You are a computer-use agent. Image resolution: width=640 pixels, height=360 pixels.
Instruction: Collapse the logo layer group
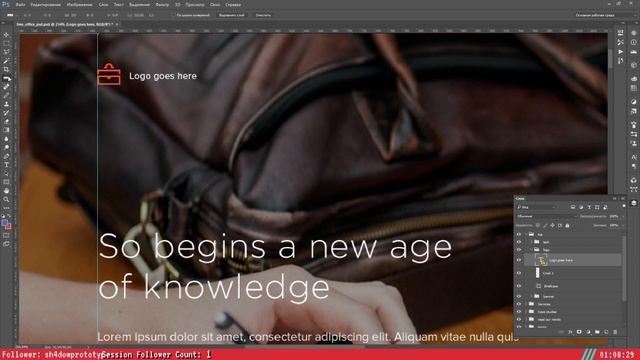[x=532, y=250]
